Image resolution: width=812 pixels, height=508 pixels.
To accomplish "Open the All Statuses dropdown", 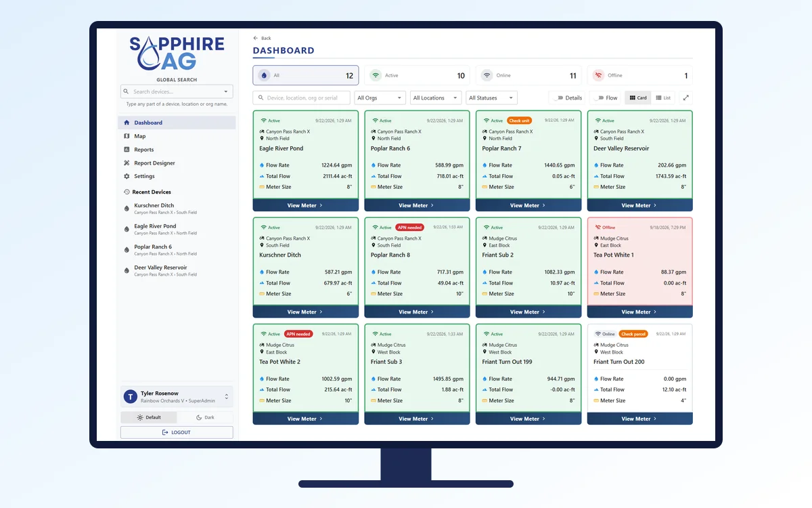I will point(491,98).
